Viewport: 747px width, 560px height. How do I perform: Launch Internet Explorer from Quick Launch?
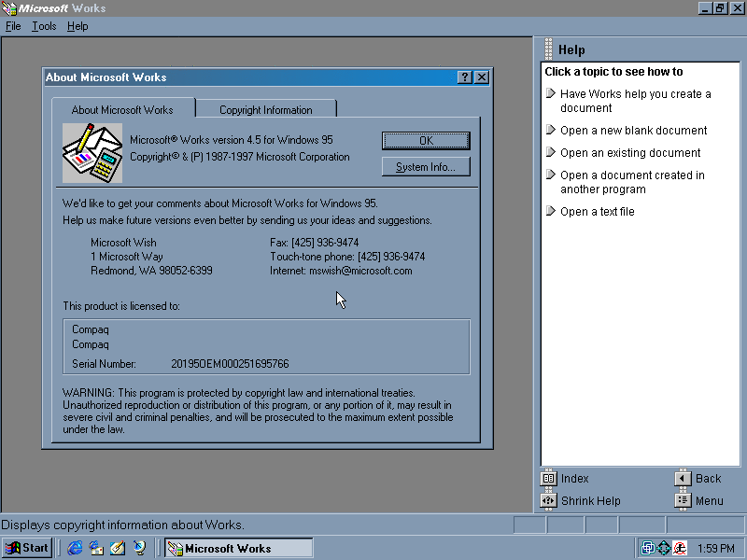75,548
